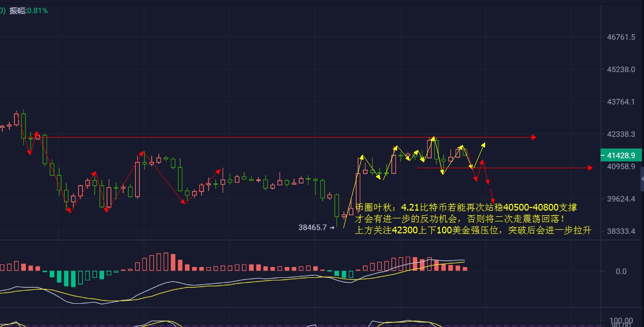Click the MACD axis 0.0 label
Image resolution: width=644 pixels, height=327 pixels.
(621, 271)
